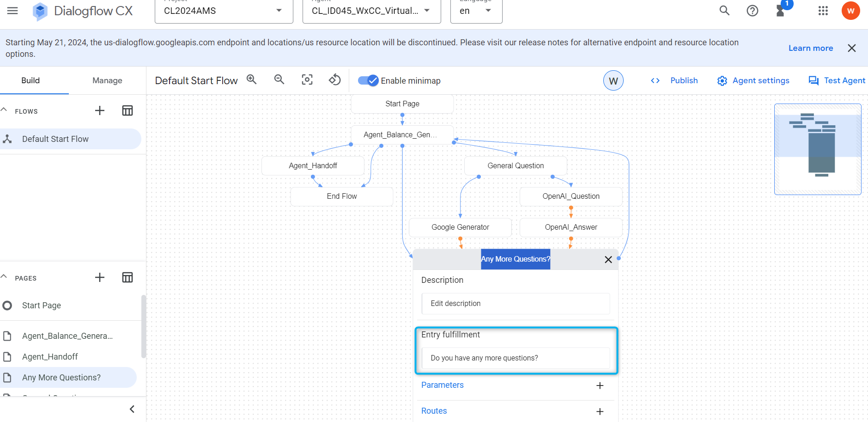Dismiss the endpoint discontinuation banner
The height and width of the screenshot is (422, 868).
[x=852, y=48]
